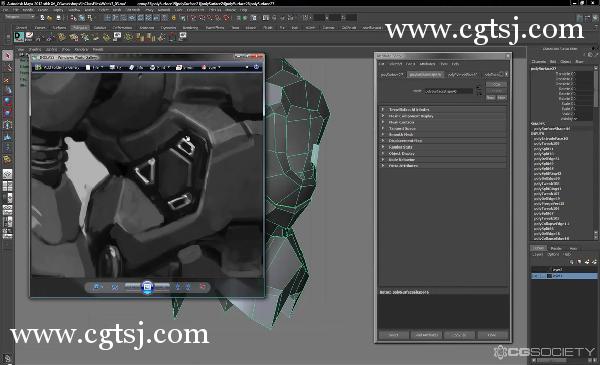The image size is (600, 365).
Task: Open Channels menu in Channel Box
Action: [x=539, y=62]
